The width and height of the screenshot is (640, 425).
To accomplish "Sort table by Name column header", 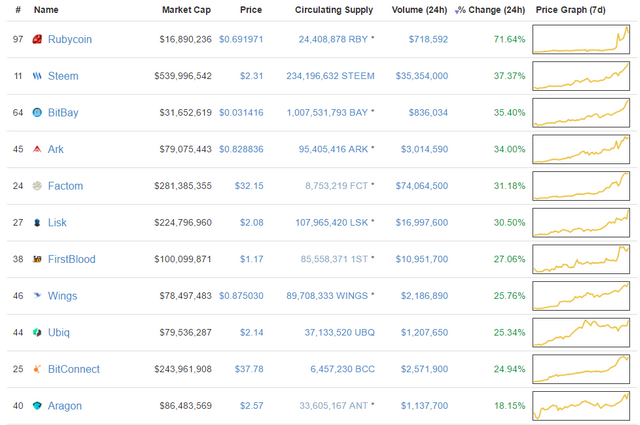I will [46, 10].
